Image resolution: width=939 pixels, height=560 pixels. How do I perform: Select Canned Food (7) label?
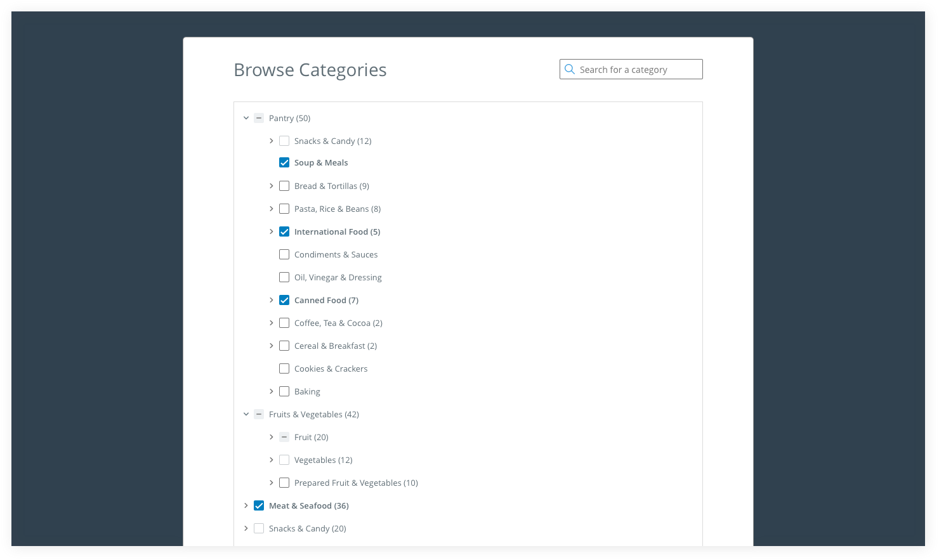click(x=326, y=300)
